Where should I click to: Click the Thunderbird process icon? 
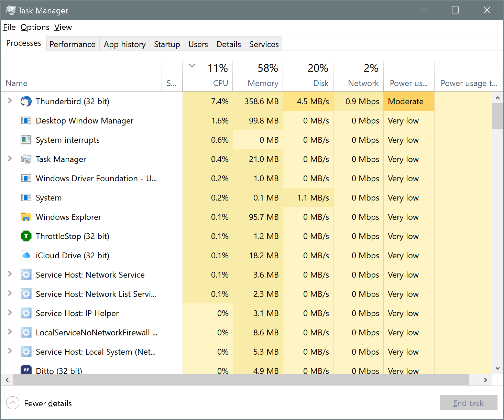[26, 101]
